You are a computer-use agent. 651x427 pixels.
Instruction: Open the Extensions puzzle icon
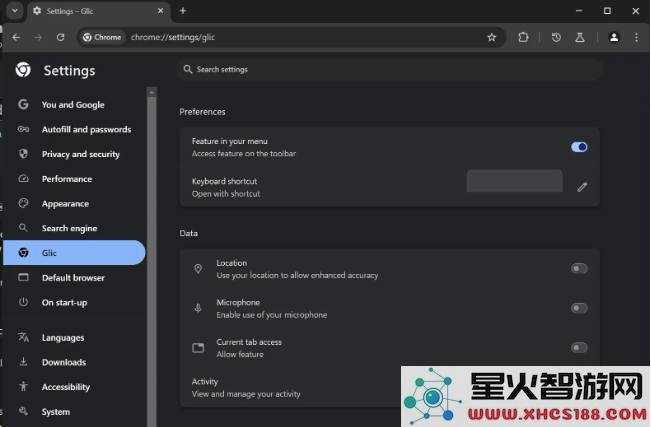[523, 37]
